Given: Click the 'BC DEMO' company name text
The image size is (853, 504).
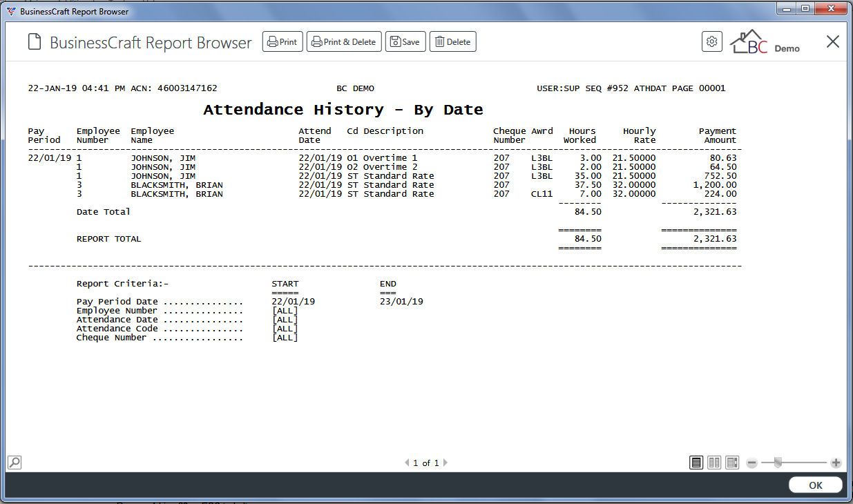Looking at the screenshot, I should [x=355, y=88].
